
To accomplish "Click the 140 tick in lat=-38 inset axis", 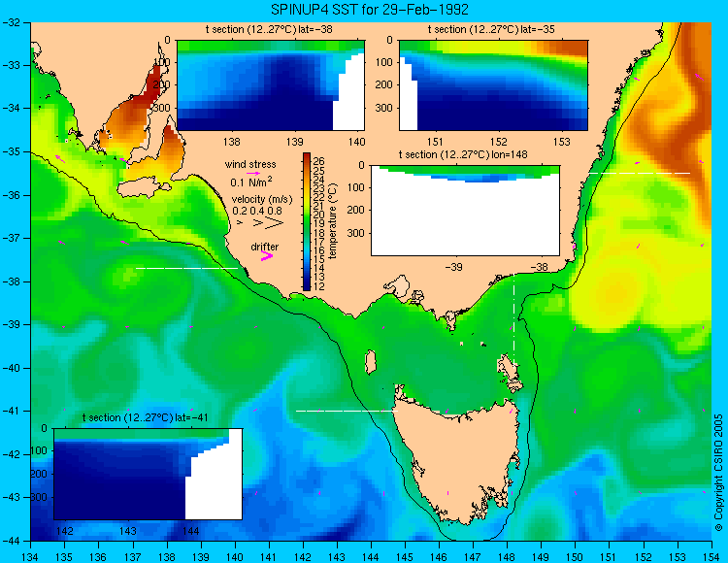I will [356, 142].
